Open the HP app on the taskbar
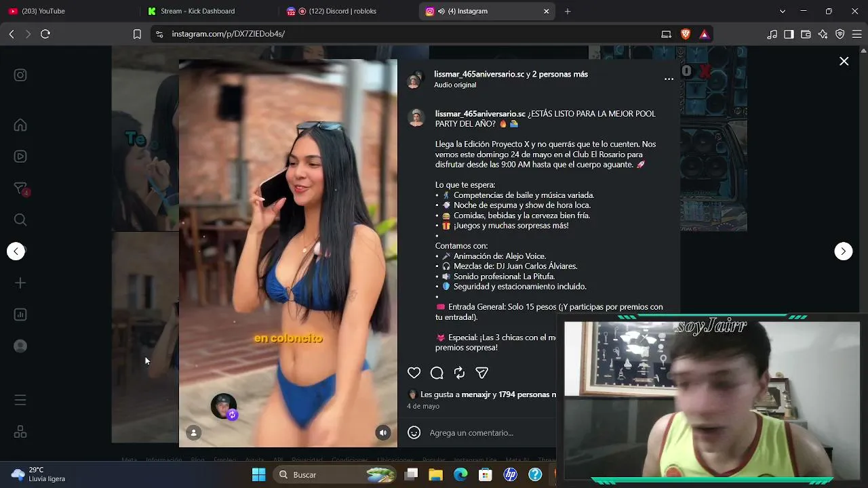Screen dimensions: 868x488 511,474
